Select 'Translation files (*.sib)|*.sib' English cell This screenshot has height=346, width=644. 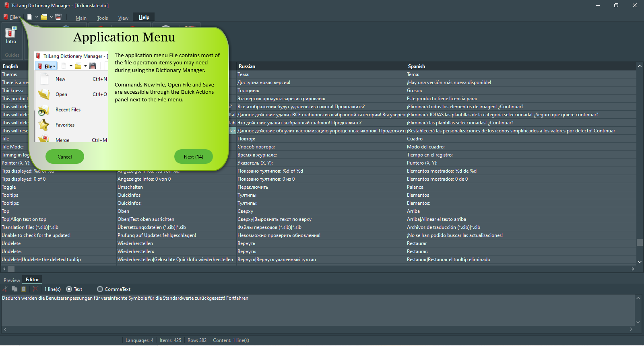(58, 227)
